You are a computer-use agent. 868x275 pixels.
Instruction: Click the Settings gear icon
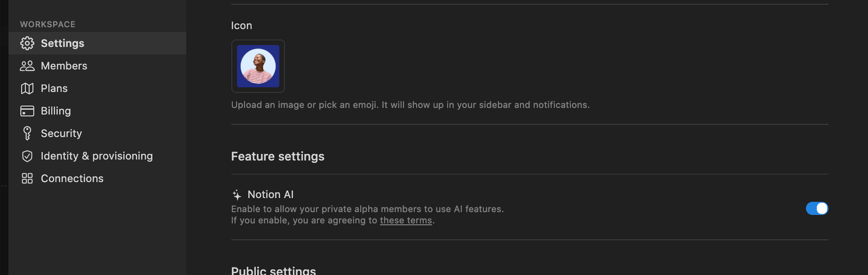pyautogui.click(x=27, y=43)
